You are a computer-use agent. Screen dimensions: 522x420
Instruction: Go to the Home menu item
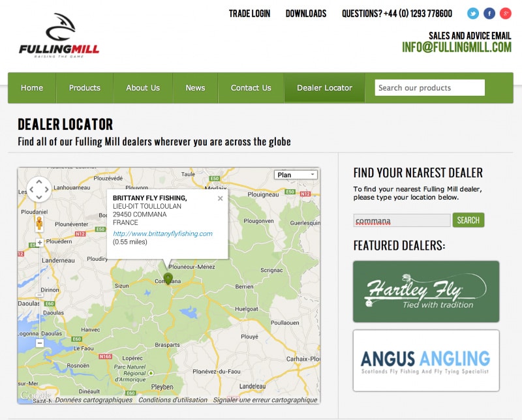(32, 88)
